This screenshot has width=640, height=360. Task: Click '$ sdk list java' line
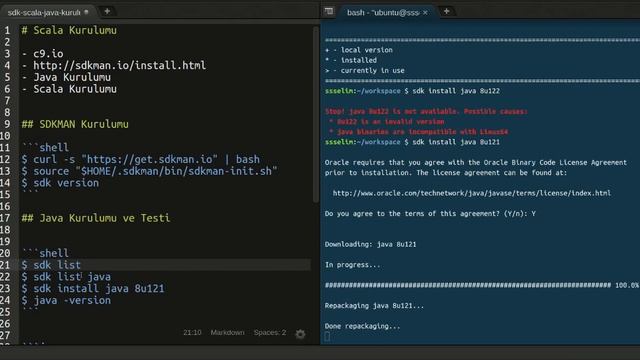point(66,277)
